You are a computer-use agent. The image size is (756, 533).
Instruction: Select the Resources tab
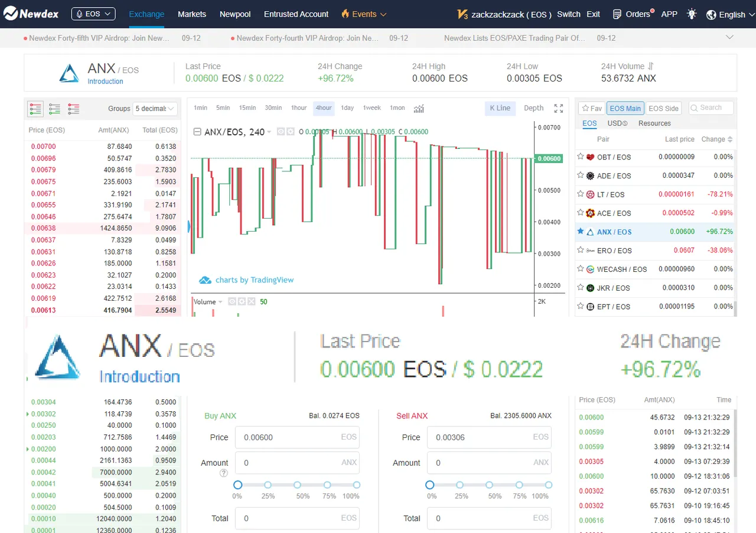tap(654, 123)
